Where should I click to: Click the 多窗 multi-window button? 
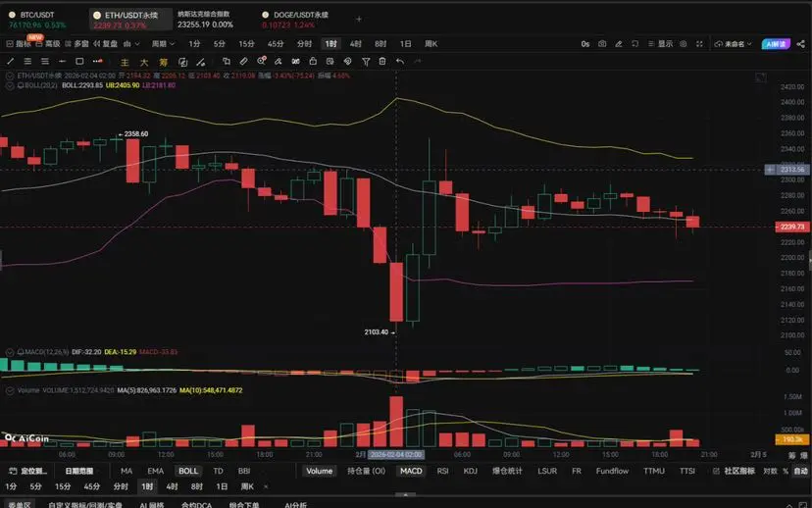click(76, 44)
